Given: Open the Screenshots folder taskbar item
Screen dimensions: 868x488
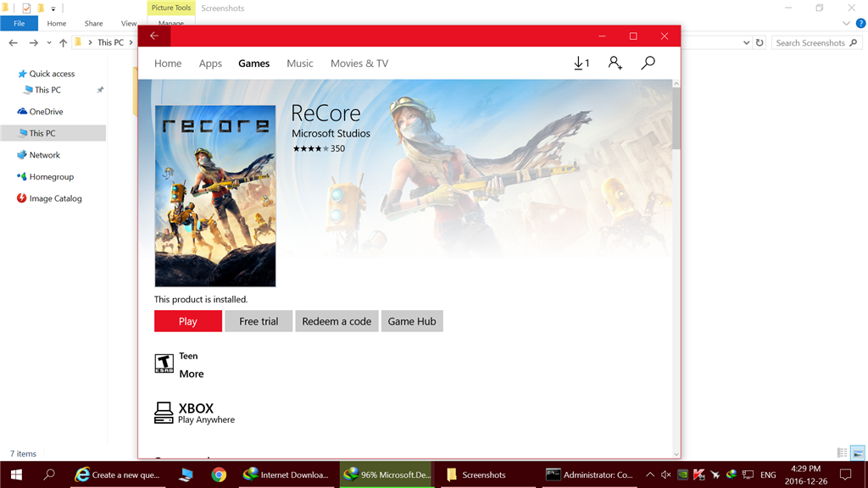Looking at the screenshot, I should tap(487, 474).
